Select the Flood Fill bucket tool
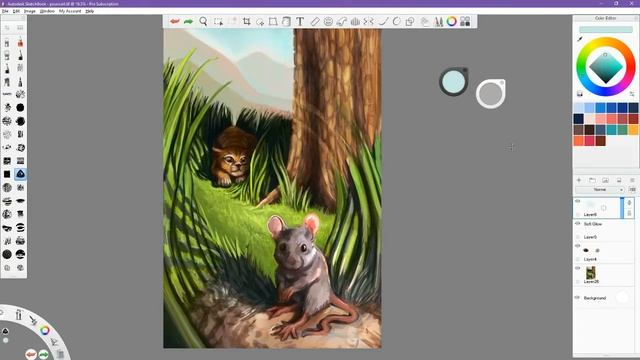The width and height of the screenshot is (640, 360). click(x=286, y=21)
